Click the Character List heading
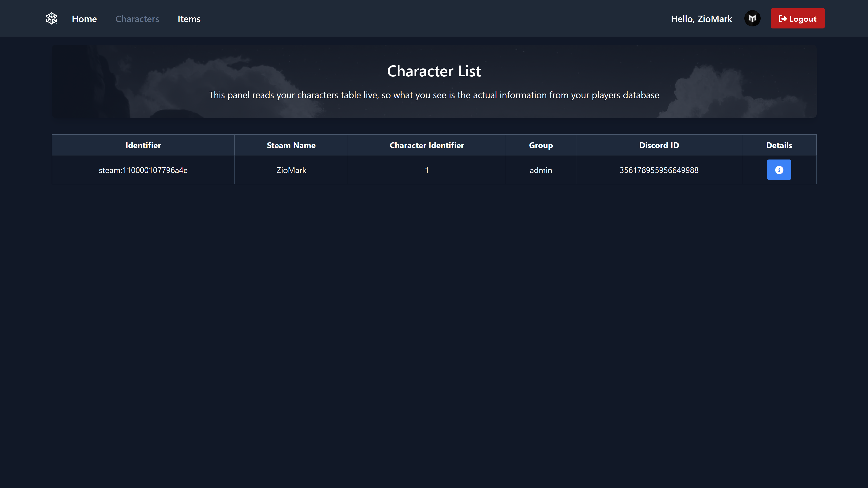The image size is (868, 488). coord(434,71)
